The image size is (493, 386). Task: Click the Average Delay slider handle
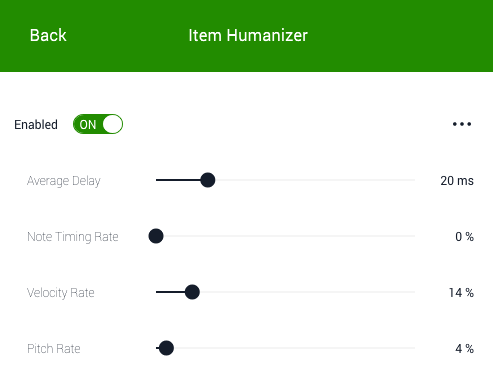point(208,180)
